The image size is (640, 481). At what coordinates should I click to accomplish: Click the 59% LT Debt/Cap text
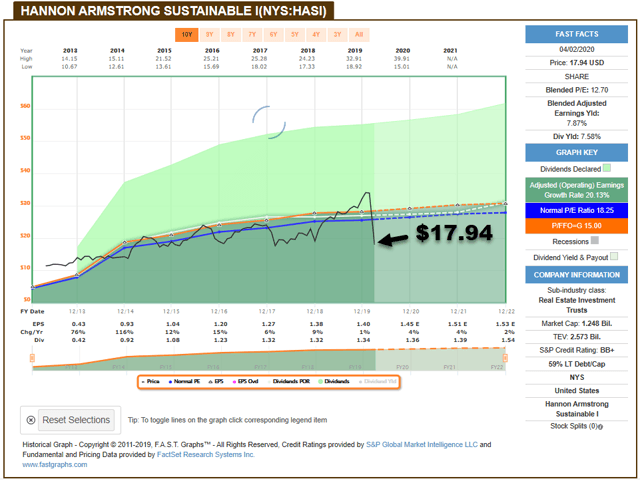(x=577, y=364)
